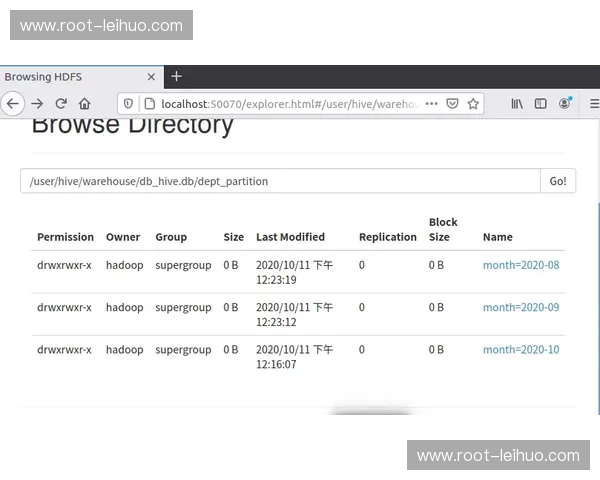View site information shield icon
This screenshot has width=600, height=480.
[x=128, y=103]
